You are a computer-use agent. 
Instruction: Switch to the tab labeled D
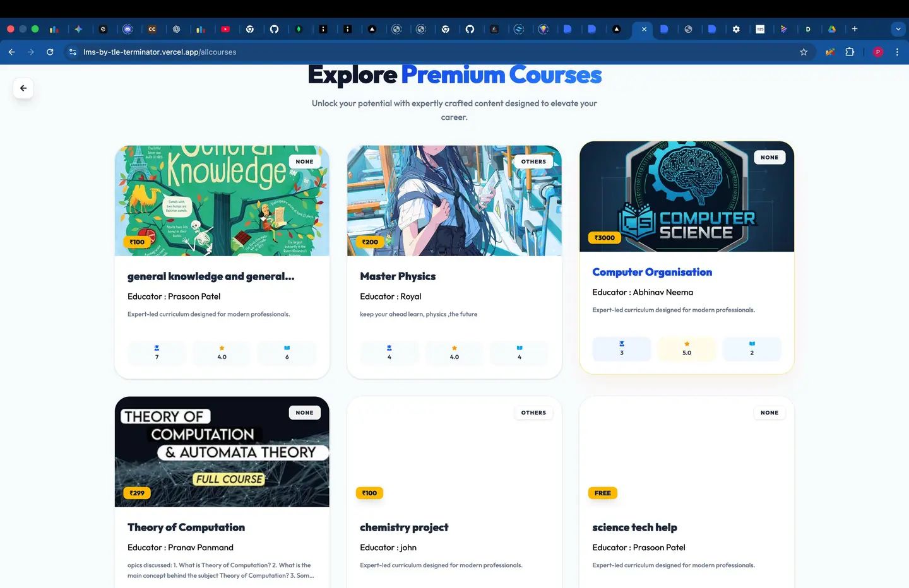click(808, 29)
